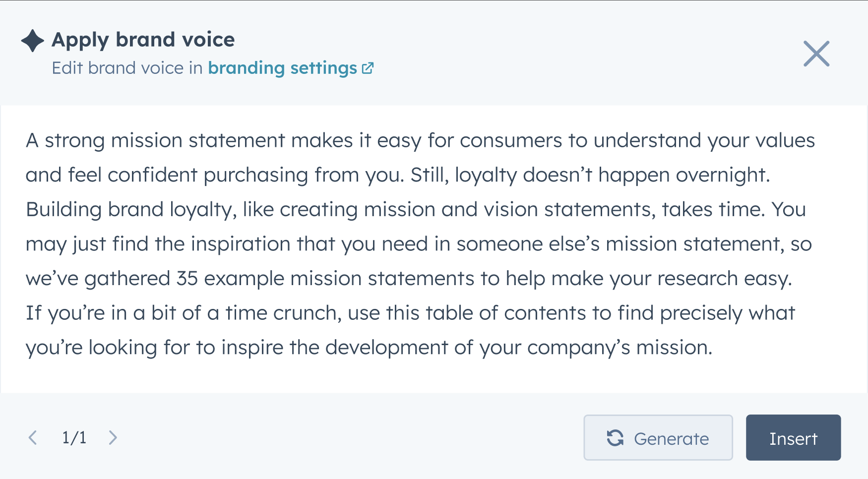
Task: Click the sparkle AI icon beside the title
Action: (33, 41)
